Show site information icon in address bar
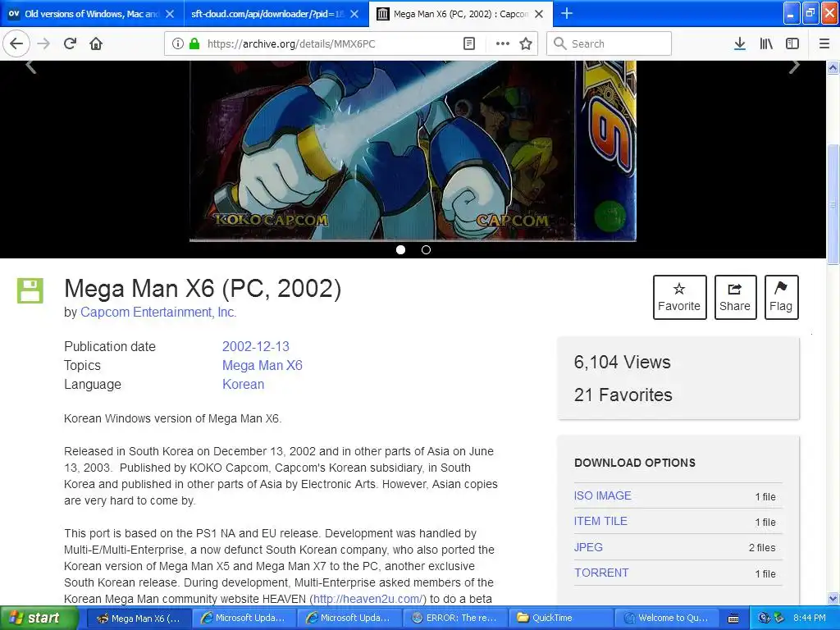This screenshot has width=840, height=630. click(x=177, y=43)
